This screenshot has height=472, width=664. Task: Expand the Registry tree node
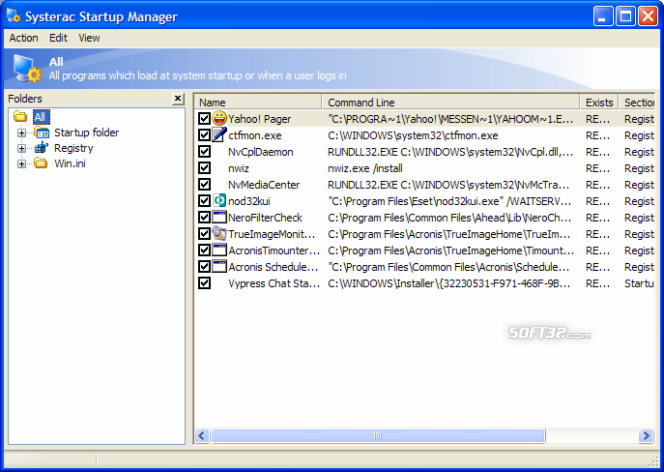(x=21, y=148)
